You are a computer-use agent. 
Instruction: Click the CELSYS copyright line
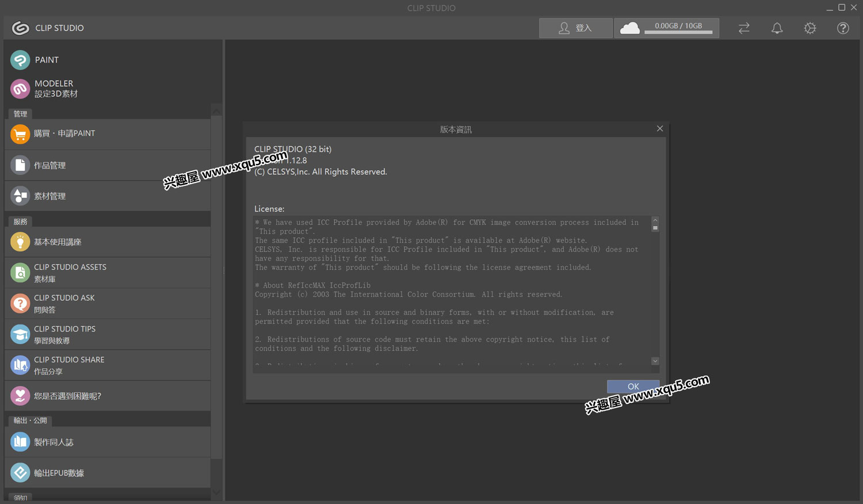320,172
